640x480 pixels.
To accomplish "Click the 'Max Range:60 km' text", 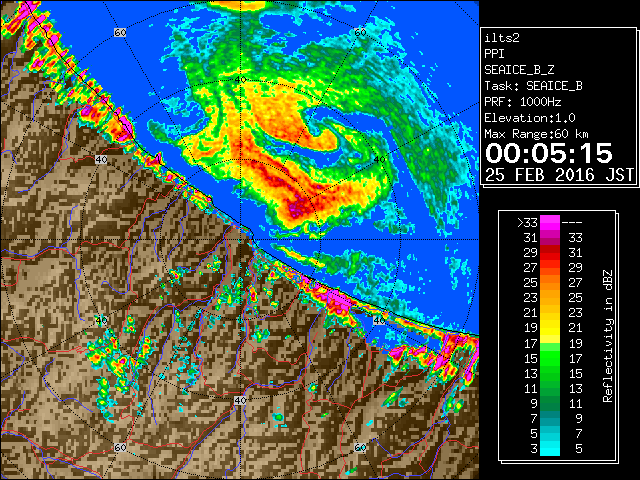I will tap(537, 134).
